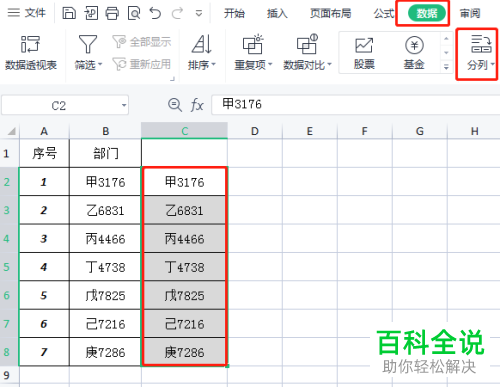Click cell A1 with 序号
The image size is (500, 387).
44,154
